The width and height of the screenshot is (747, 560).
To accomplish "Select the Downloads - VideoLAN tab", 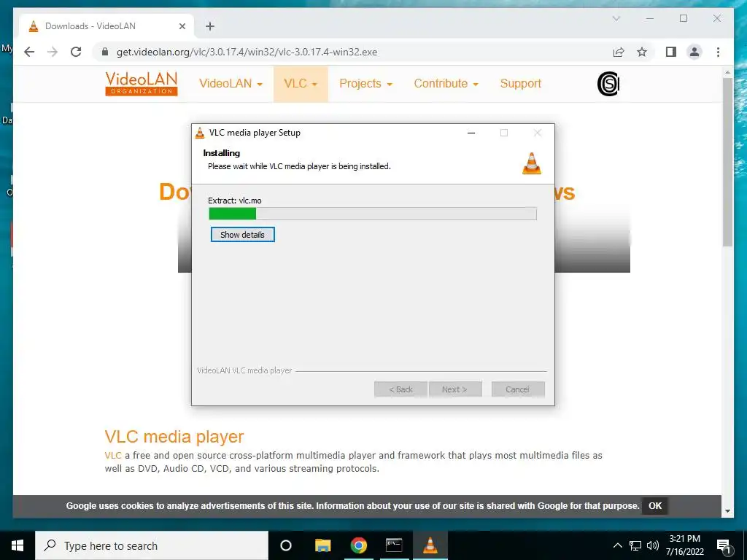I will 107,26.
